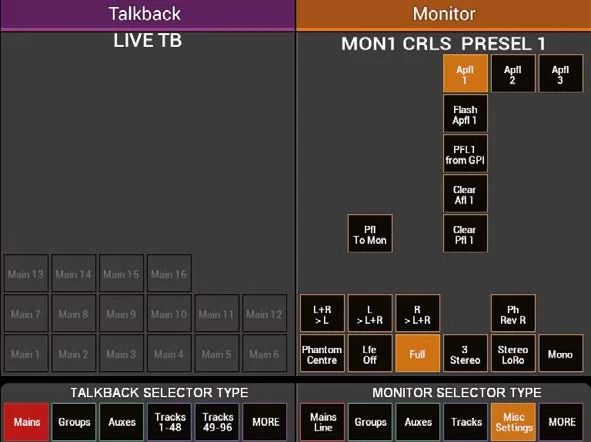Screen dimensions: 591x442
Task: Open MORE monitor selector types
Action: pos(560,422)
